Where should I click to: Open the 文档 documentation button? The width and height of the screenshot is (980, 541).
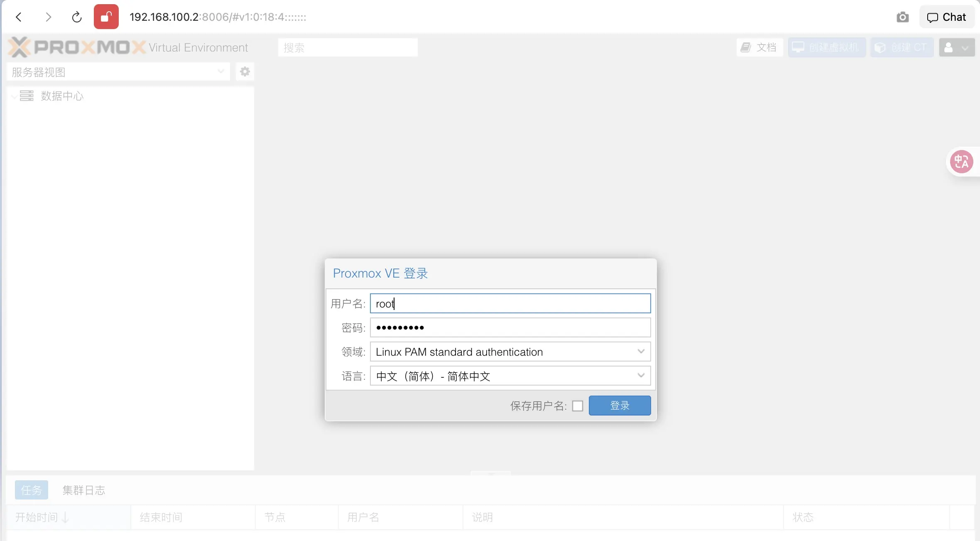click(x=759, y=47)
